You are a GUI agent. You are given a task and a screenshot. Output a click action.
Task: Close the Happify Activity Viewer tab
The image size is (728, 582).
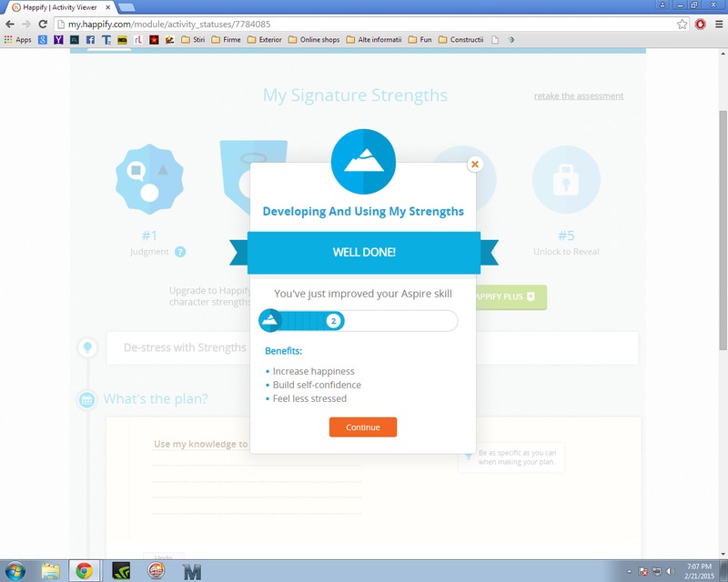[108, 7]
